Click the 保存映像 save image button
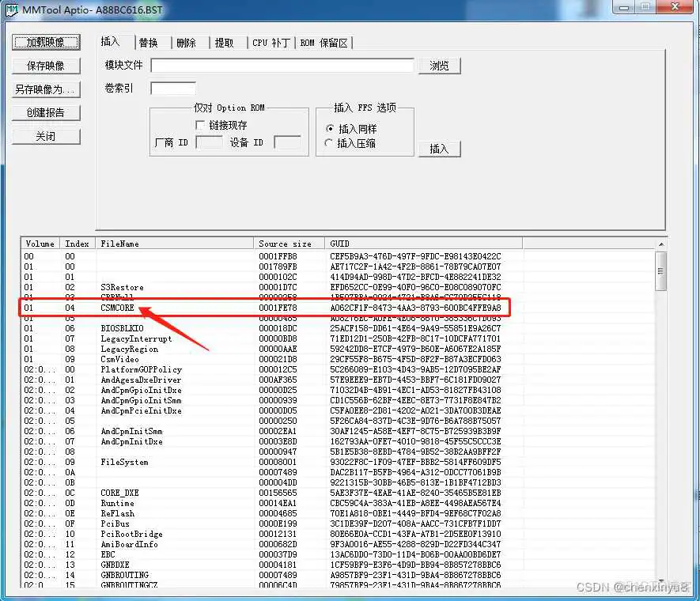Viewport: 700px width, 601px height. (x=45, y=65)
